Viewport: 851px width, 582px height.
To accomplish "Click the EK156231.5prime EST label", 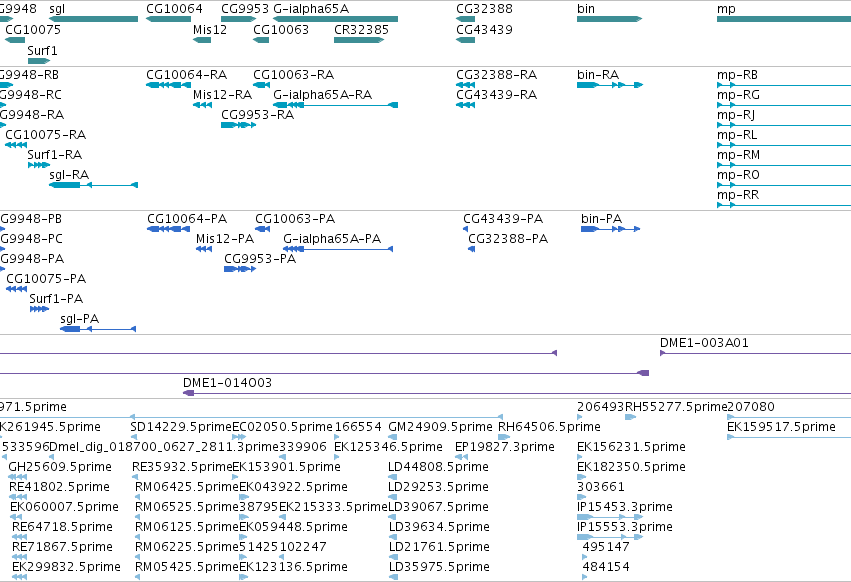I will pyautogui.click(x=631, y=447).
